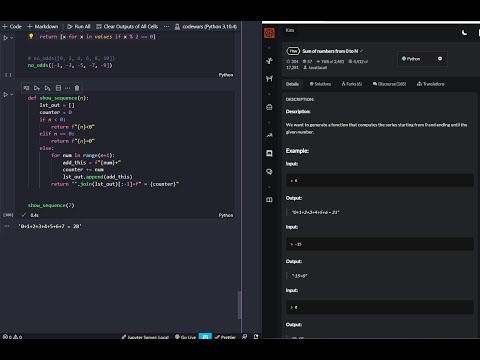Run the no_odds cell with its play icon
The width and height of the screenshot is (480, 360).
5,38
